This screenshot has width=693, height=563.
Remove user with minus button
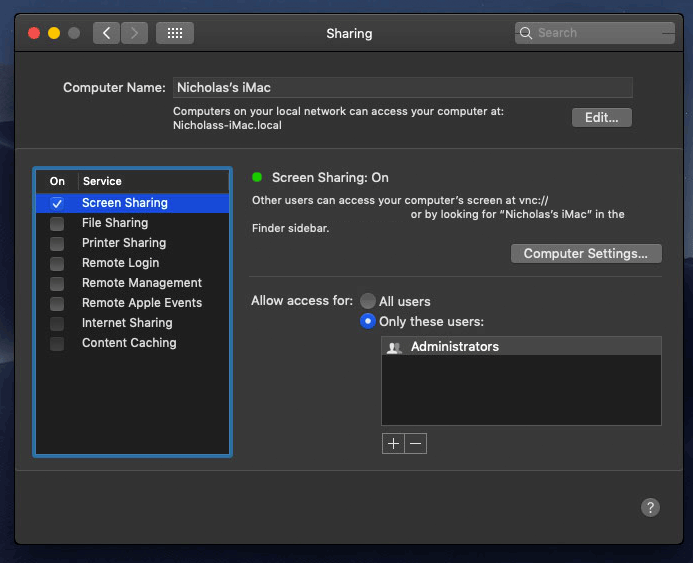coord(415,443)
